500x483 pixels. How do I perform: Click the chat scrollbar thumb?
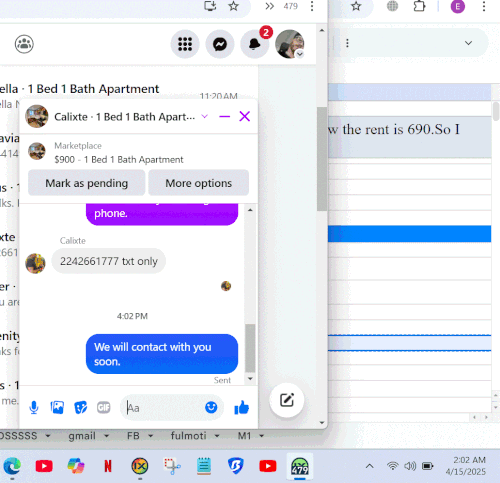coord(250,348)
